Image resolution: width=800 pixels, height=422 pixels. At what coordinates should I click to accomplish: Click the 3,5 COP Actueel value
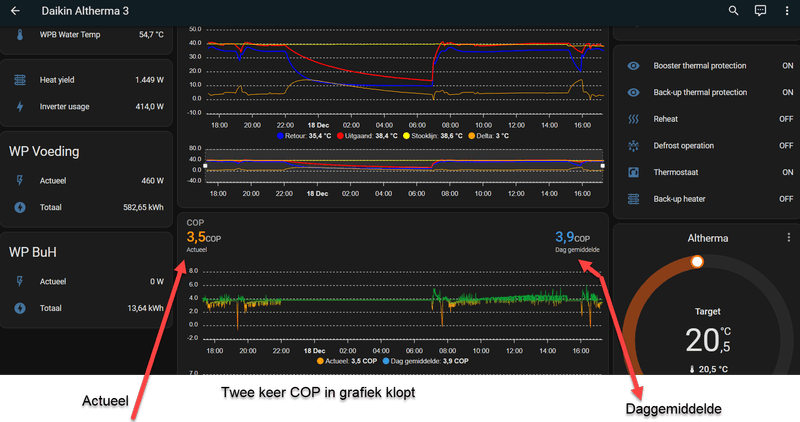[204, 237]
